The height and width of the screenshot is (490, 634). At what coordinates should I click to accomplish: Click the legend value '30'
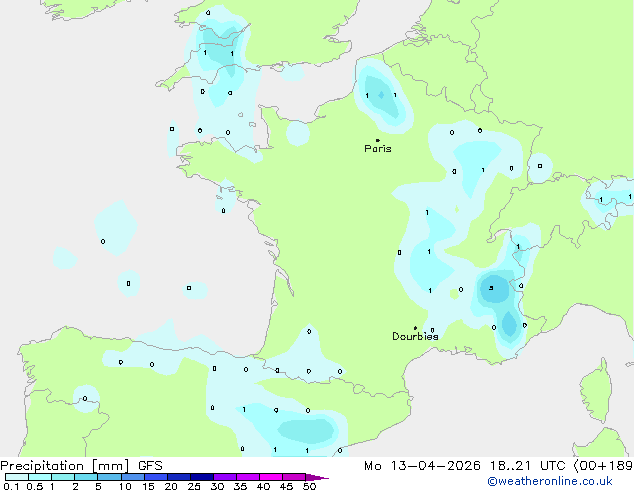click(x=217, y=486)
